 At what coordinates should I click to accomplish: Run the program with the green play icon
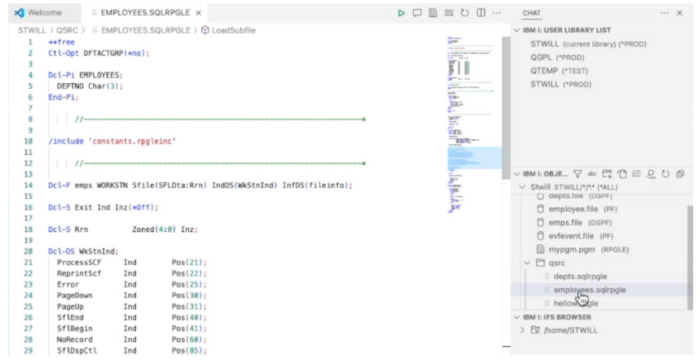[x=401, y=13]
